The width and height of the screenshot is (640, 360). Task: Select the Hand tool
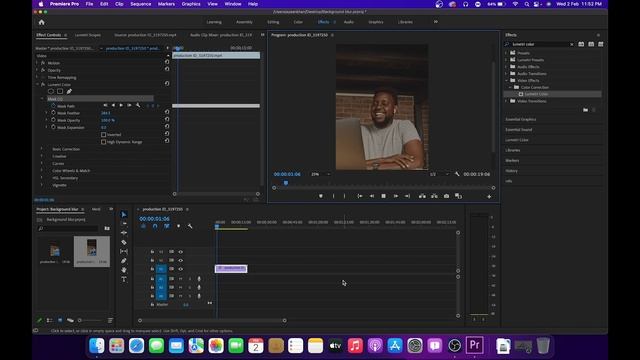pyautogui.click(x=124, y=270)
